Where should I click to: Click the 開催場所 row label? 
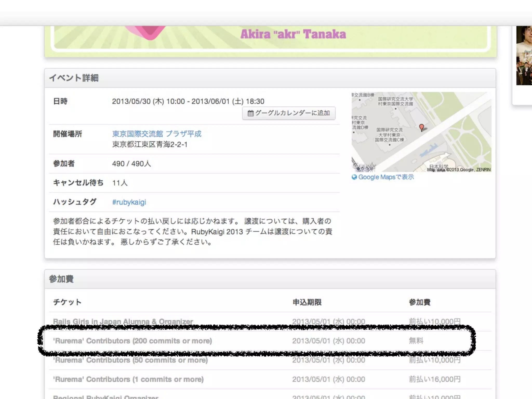click(x=68, y=134)
